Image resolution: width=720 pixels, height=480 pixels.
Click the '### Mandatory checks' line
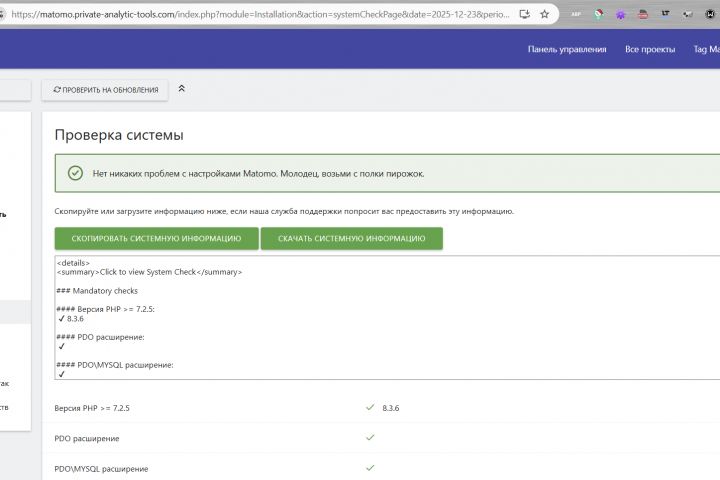tap(97, 291)
